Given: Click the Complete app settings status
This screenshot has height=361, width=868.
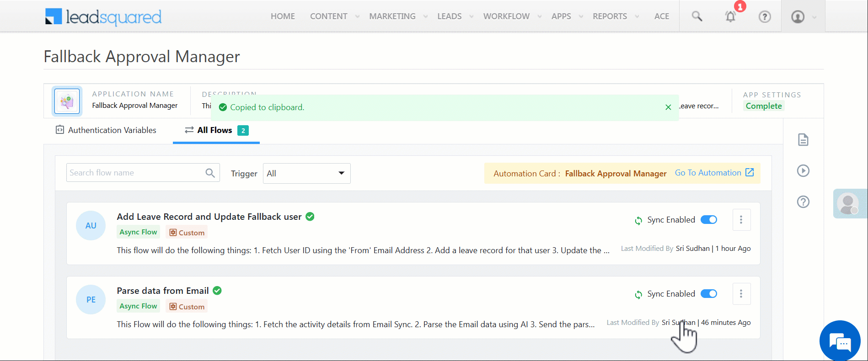Looking at the screenshot, I should tap(764, 106).
